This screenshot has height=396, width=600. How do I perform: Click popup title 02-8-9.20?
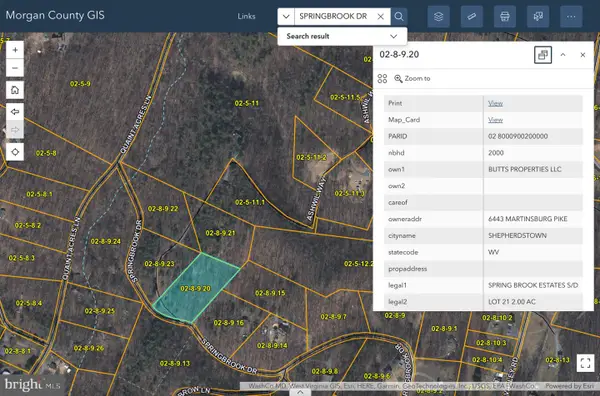(399, 54)
